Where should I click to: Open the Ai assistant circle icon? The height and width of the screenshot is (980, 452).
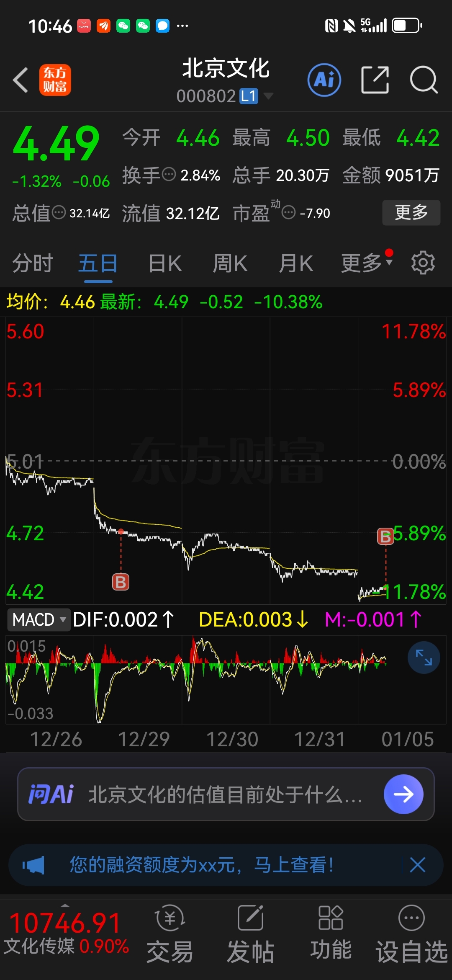(324, 80)
